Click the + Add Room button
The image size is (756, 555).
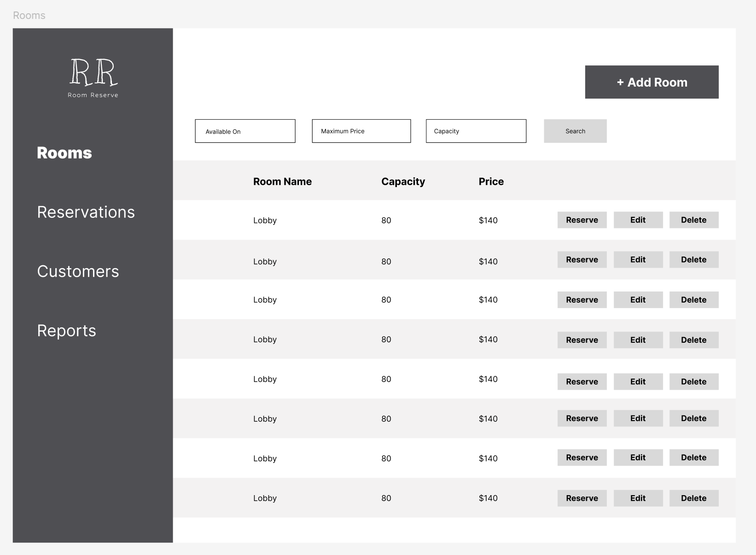click(x=651, y=82)
